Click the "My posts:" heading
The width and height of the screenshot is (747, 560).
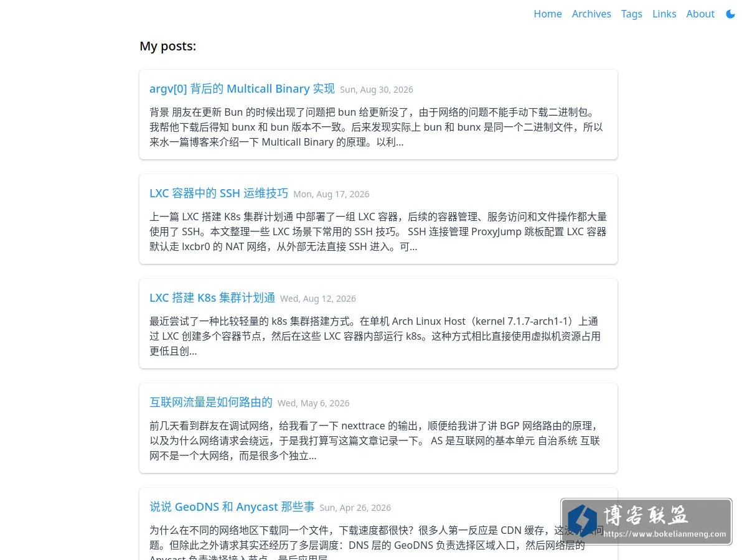[168, 46]
